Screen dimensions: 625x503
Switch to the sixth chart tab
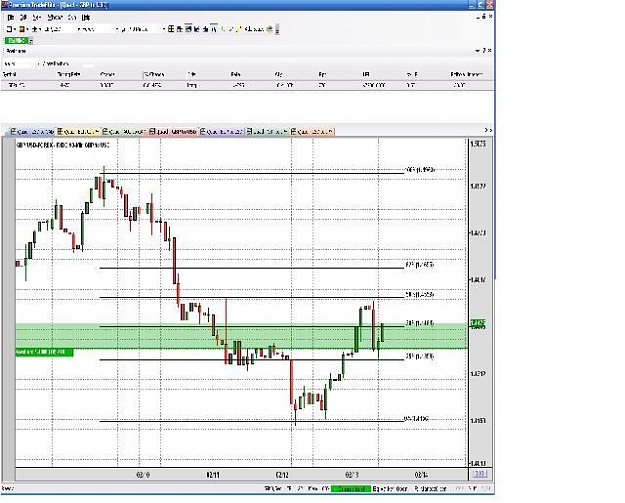[x=267, y=132]
